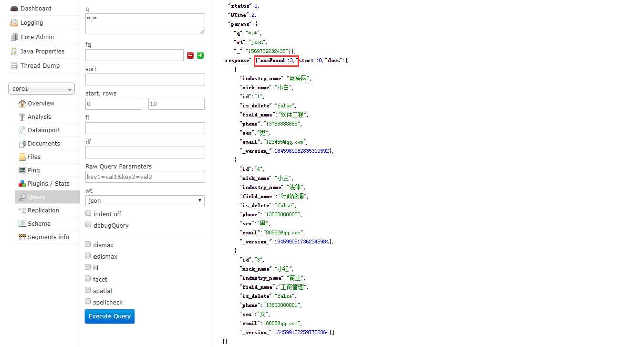644x347 pixels.
Task: Open the wt json format dropdown
Action: [x=145, y=200]
